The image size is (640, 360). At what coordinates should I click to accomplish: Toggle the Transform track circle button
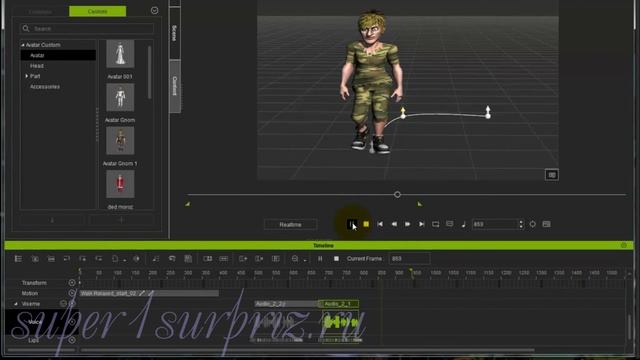pos(72,282)
